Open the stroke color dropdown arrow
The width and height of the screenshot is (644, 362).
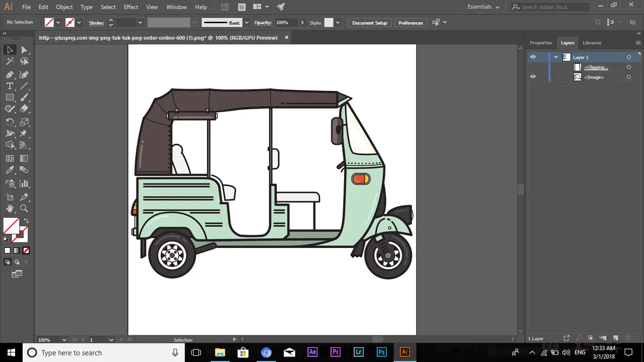tap(79, 23)
